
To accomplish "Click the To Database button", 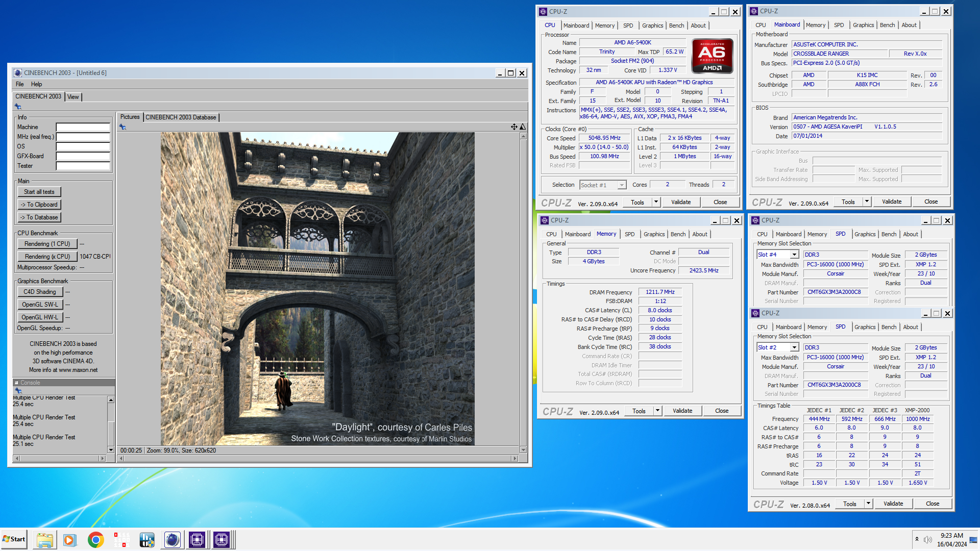I will point(39,217).
